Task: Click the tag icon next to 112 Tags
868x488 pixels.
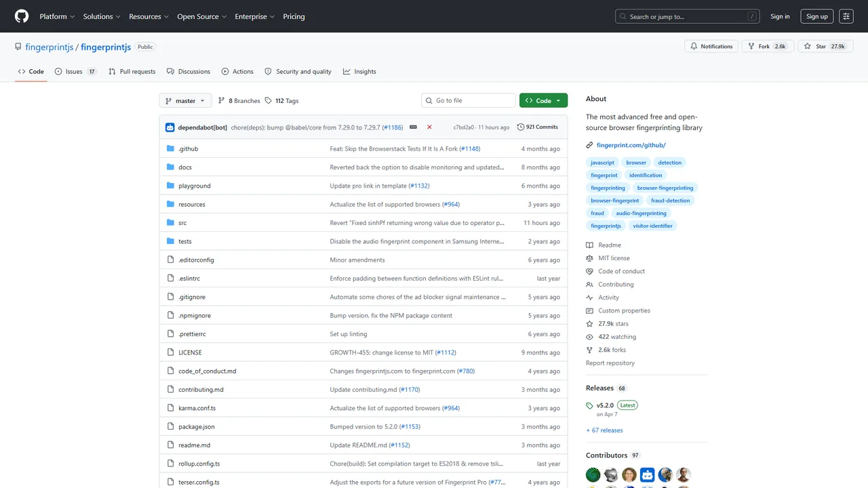Action: [x=269, y=100]
